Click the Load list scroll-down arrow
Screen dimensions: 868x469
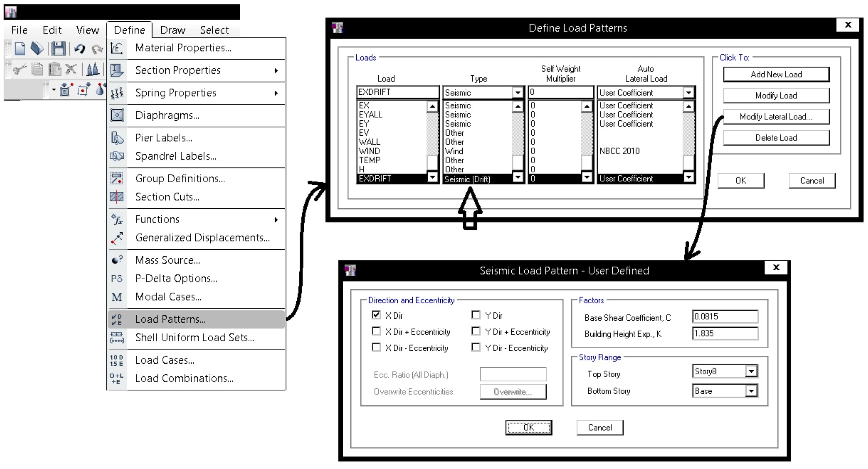[x=432, y=177]
